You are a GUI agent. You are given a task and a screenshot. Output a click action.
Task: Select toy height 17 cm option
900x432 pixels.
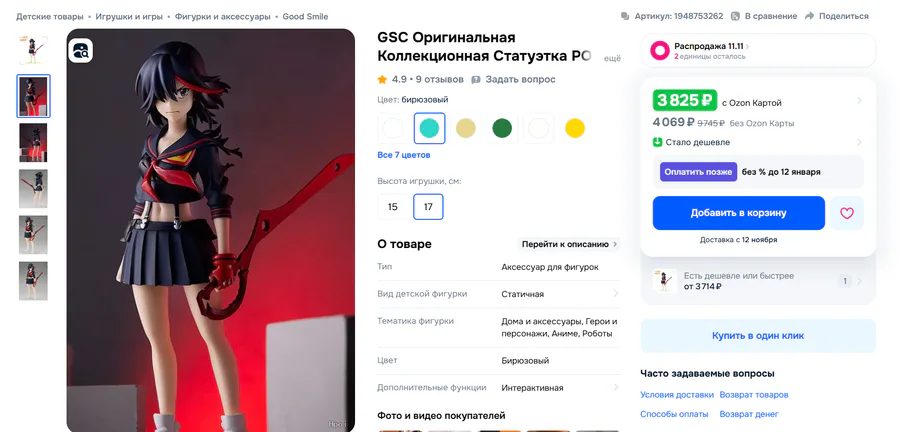(x=428, y=207)
